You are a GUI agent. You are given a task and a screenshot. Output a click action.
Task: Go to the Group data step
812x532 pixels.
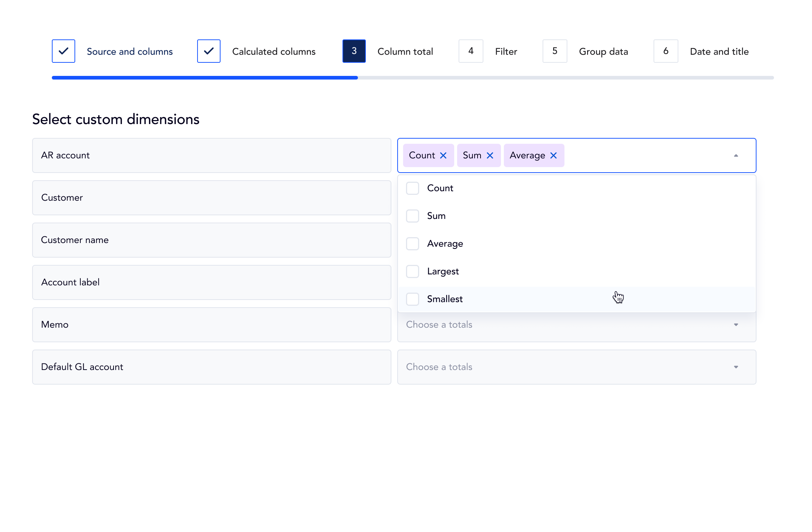603,51
